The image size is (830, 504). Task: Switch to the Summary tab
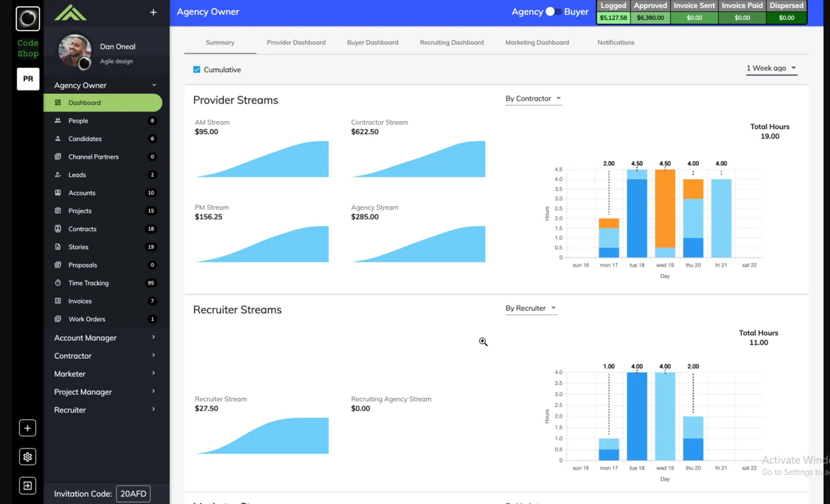[x=220, y=42]
